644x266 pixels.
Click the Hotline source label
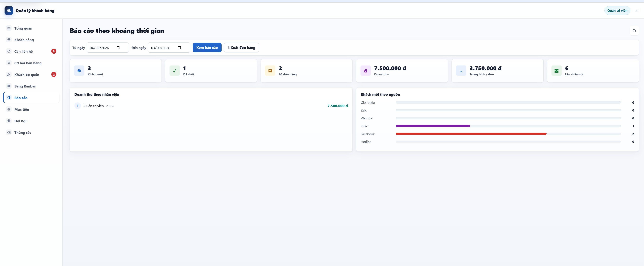click(366, 142)
